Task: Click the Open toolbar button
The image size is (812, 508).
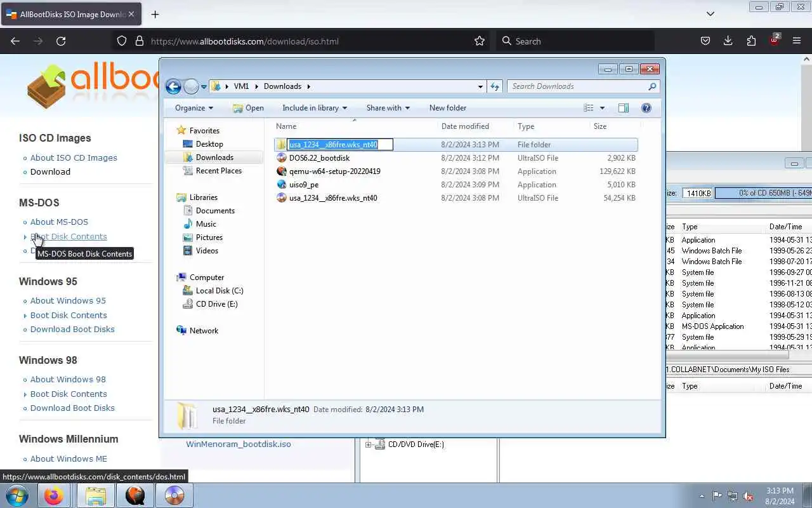Action: pos(248,108)
